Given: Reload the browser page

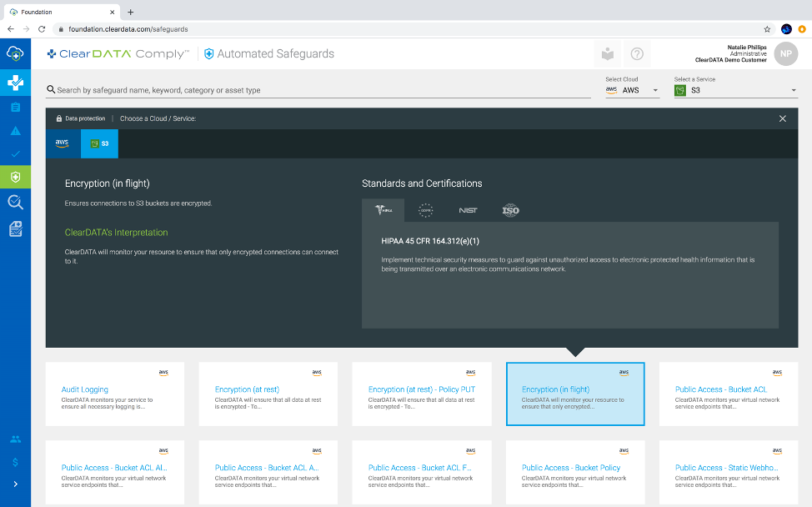Looking at the screenshot, I should click(42, 29).
